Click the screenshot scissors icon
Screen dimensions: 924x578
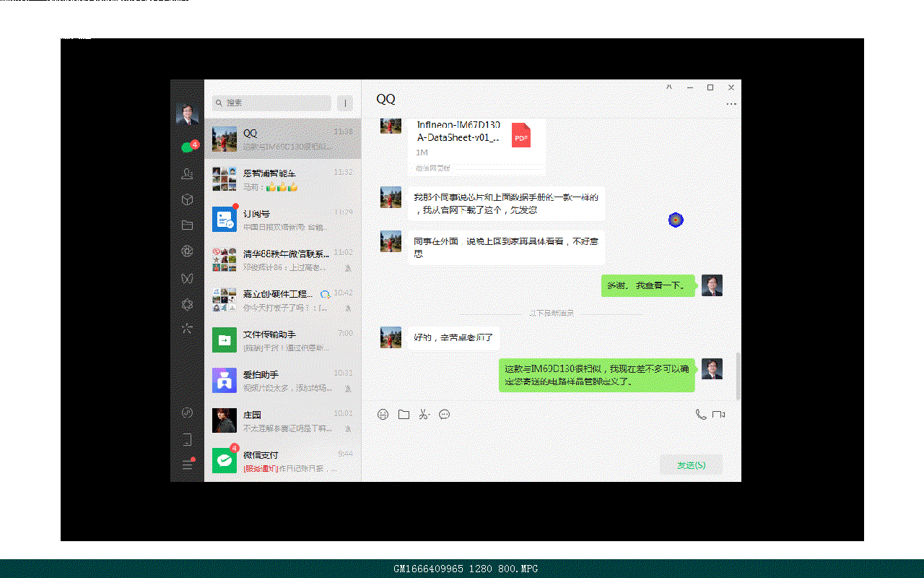click(424, 415)
